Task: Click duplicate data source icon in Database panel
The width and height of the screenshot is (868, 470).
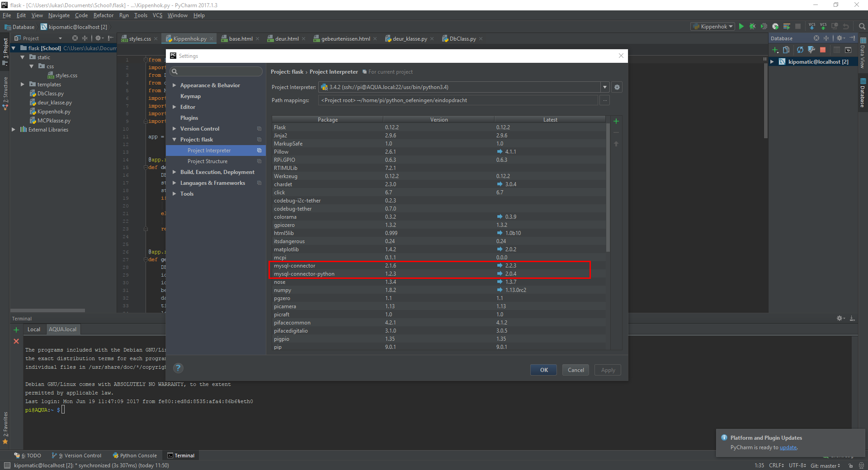Action: click(786, 50)
